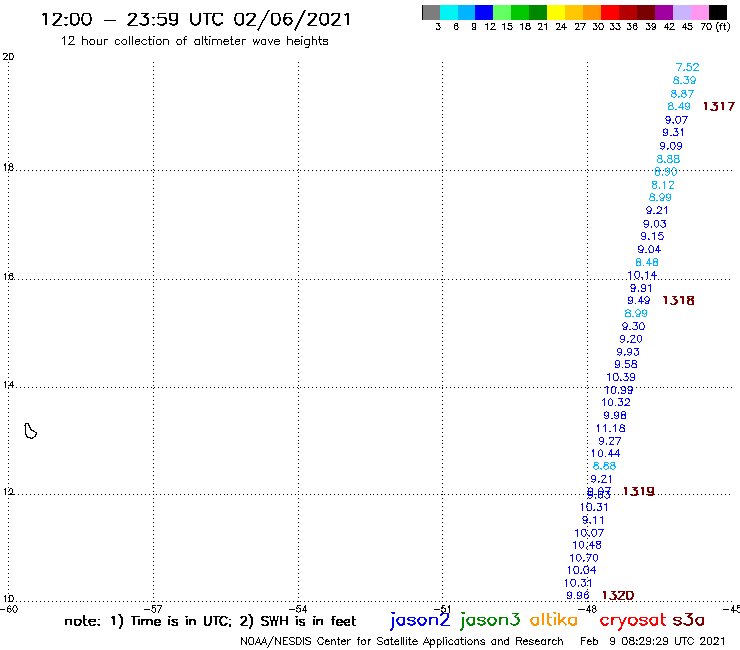This screenshot has width=740, height=650.
Task: Click the wave height value 10.04
Action: (x=581, y=570)
